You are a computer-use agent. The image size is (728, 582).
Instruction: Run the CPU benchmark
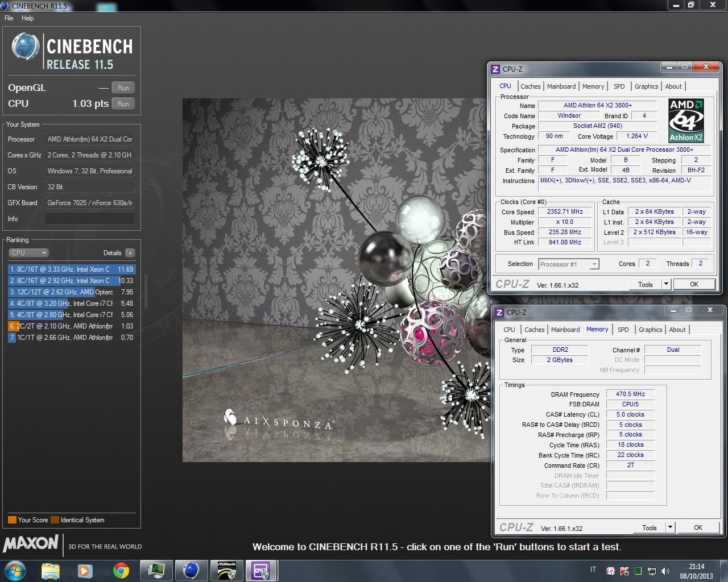(x=123, y=104)
